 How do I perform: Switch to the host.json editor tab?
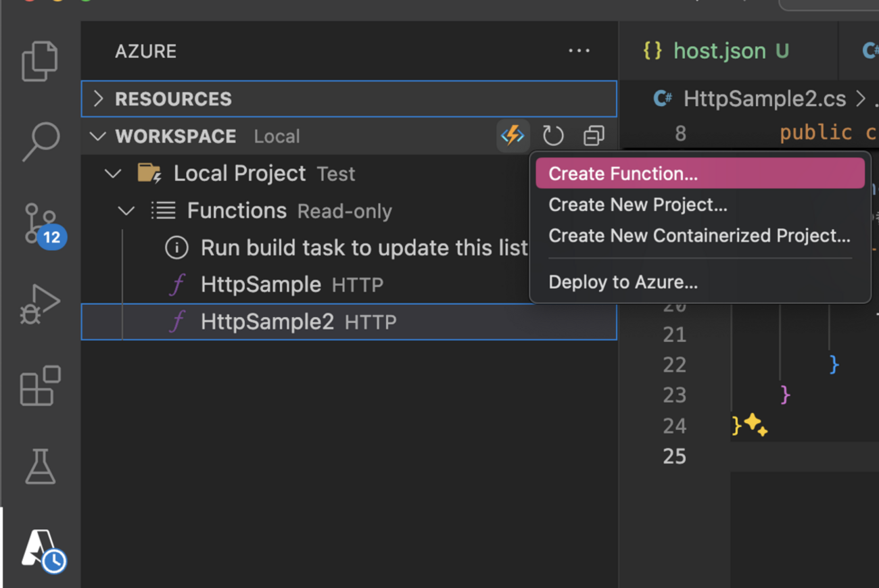point(719,51)
